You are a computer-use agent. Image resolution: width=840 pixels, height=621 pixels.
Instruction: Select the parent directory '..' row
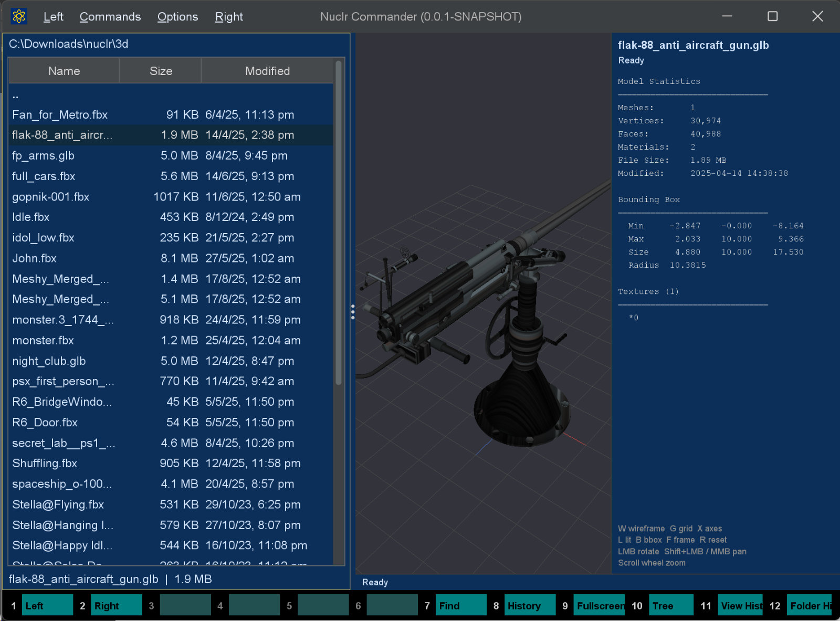(171, 94)
